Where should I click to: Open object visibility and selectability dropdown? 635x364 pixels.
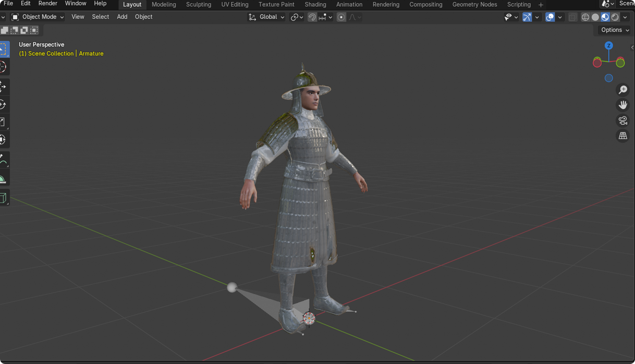tap(511, 17)
